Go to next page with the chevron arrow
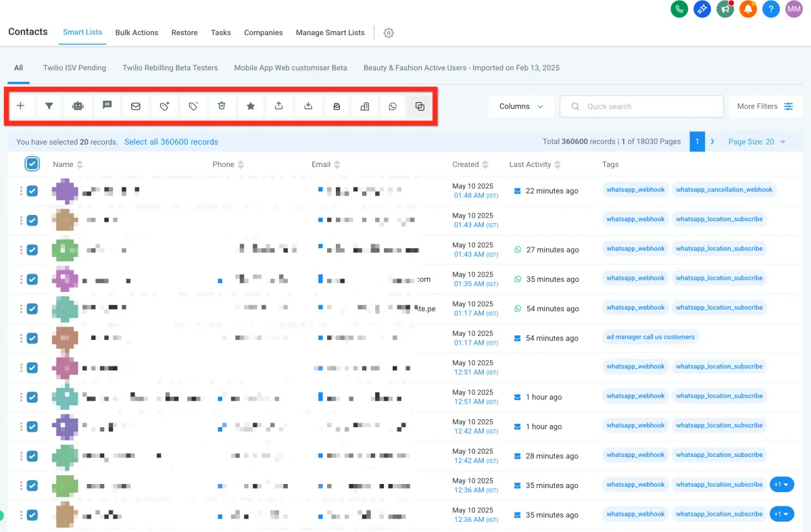Viewport: 811px width, 532px height. click(x=712, y=142)
